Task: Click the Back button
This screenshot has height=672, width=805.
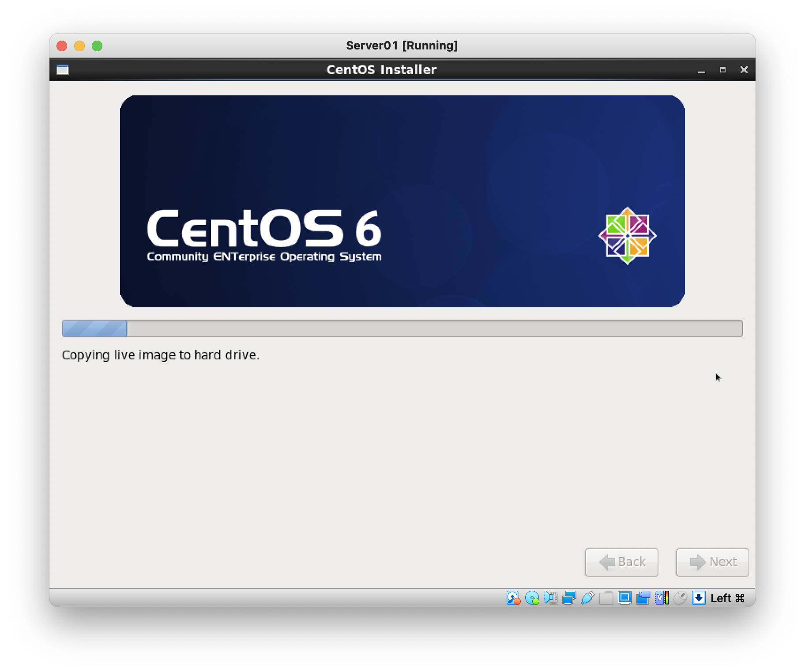Action: click(x=621, y=562)
